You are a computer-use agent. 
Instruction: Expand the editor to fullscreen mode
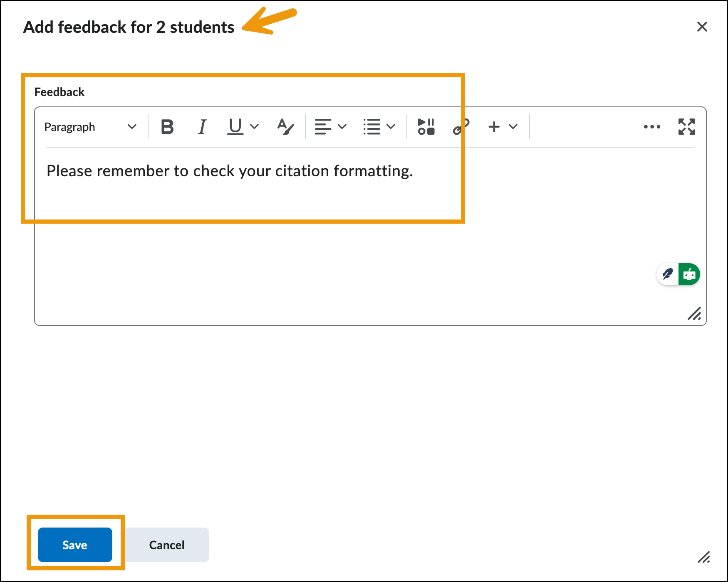click(686, 127)
